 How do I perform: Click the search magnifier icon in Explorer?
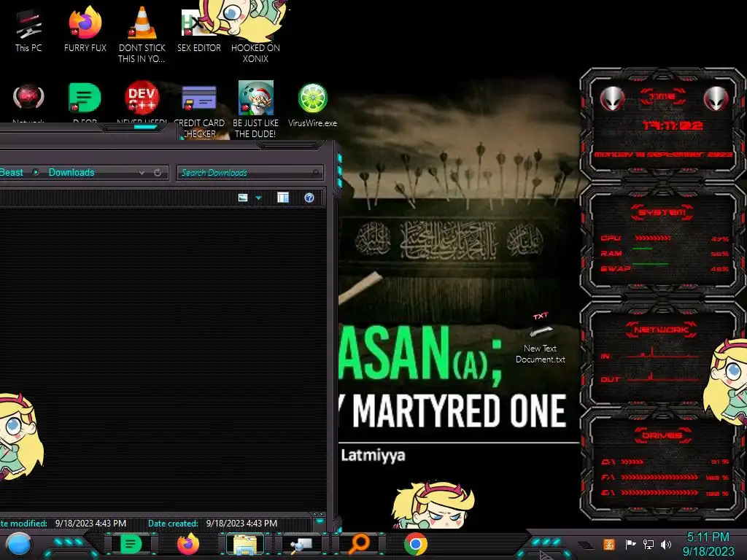pyautogui.click(x=315, y=173)
